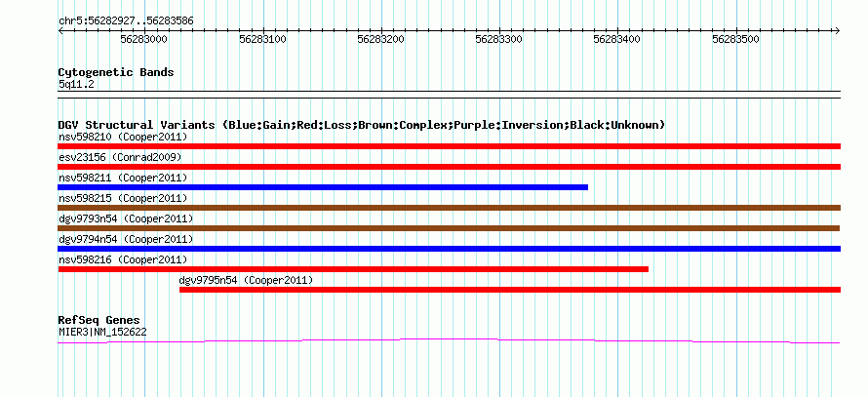Select the red esv23156 variant bar
The image size is (868, 397).
click(x=449, y=167)
